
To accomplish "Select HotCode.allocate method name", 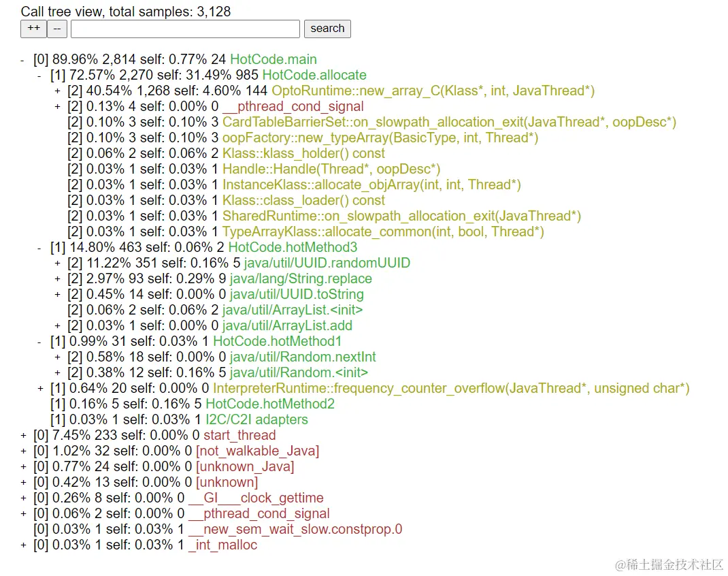I will click(x=314, y=76).
